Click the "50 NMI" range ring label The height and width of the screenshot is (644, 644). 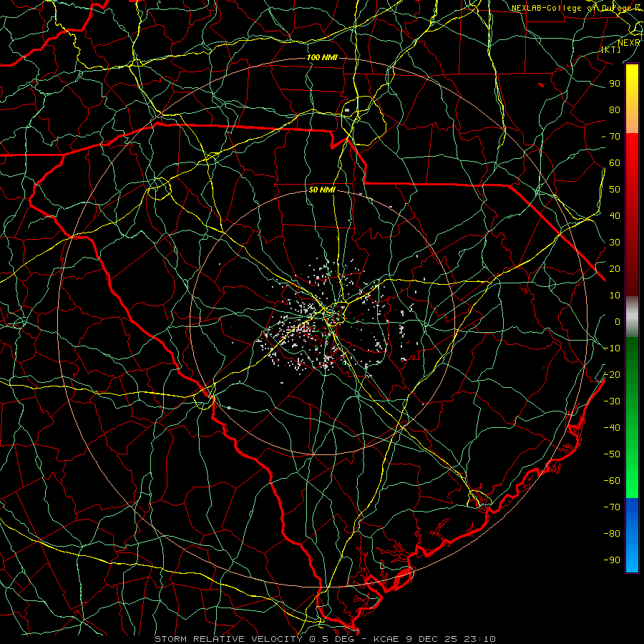(322, 190)
